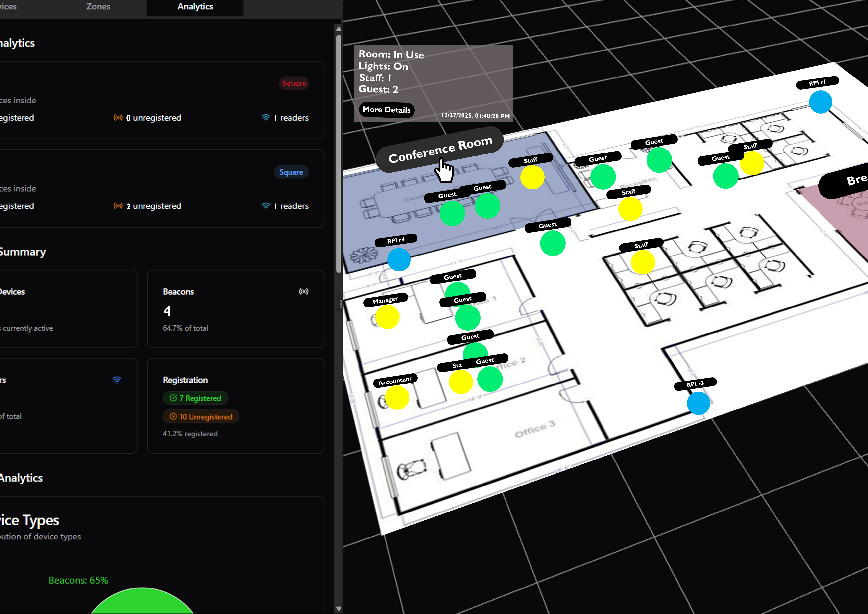Click the '2 unregistered' text

153,206
